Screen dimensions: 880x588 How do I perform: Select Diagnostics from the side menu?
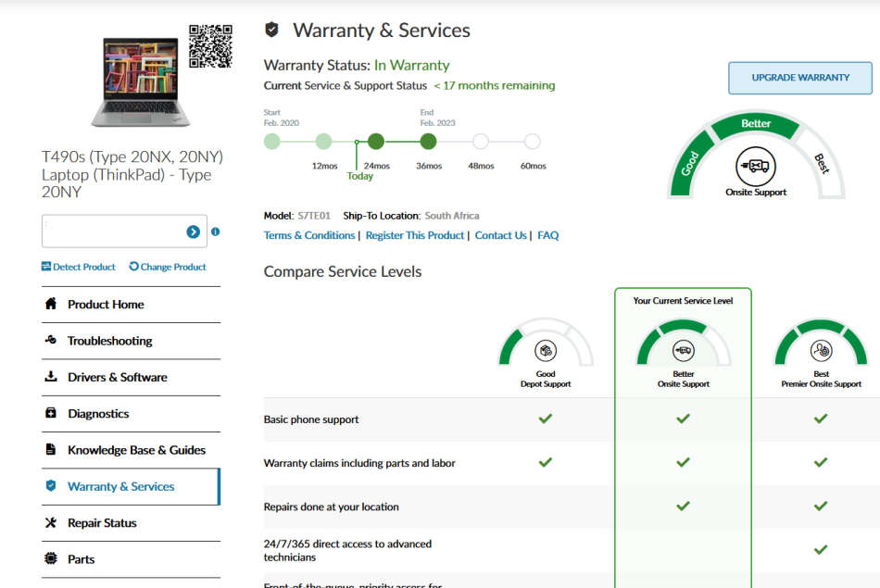pos(98,414)
